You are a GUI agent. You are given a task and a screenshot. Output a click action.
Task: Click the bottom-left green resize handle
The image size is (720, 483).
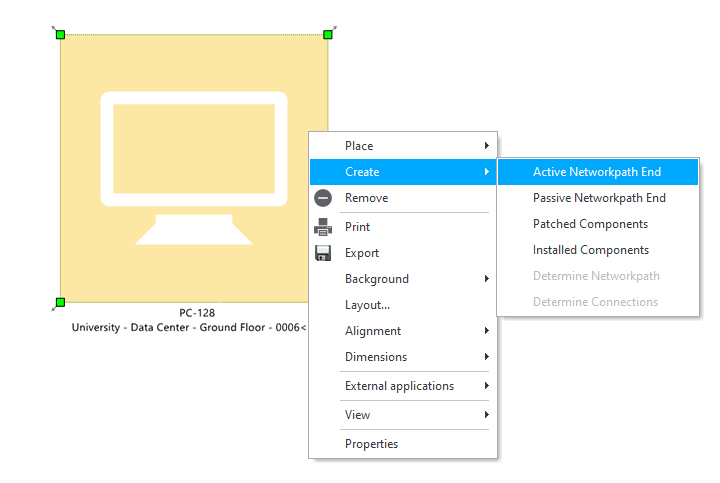tap(60, 302)
